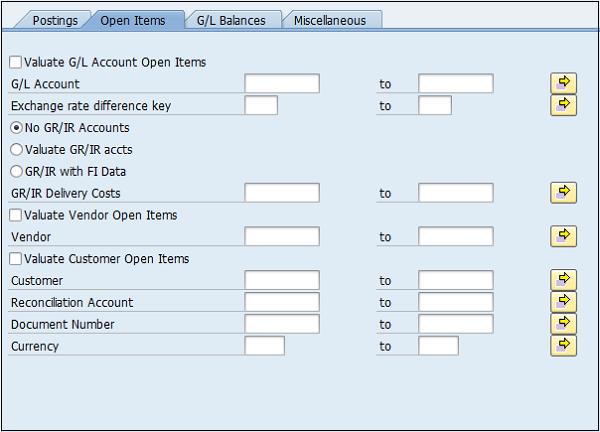This screenshot has width=600, height=432.
Task: Click the Currency from input field
Action: coord(264,346)
